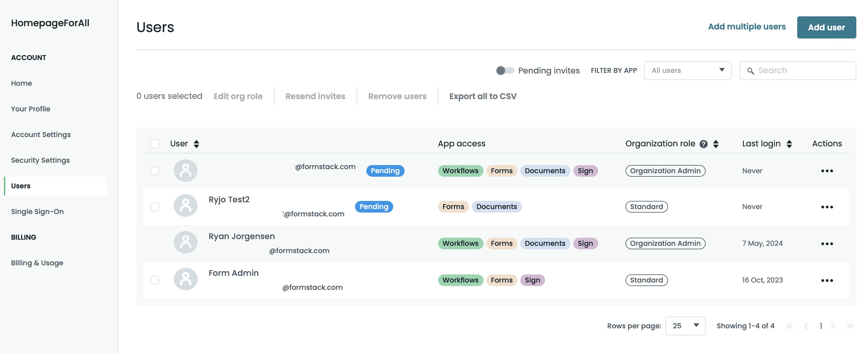
Task: Open the Filter by App dropdown
Action: point(687,71)
